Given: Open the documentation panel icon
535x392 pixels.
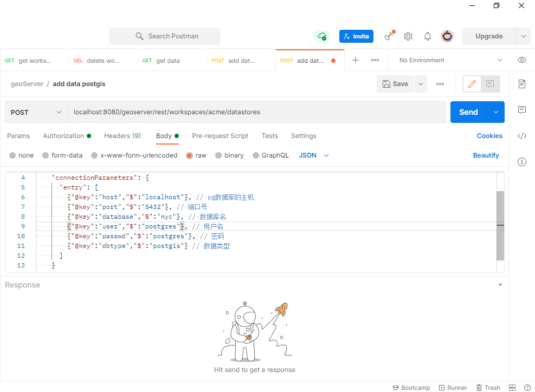Looking at the screenshot, I should click(x=521, y=84).
